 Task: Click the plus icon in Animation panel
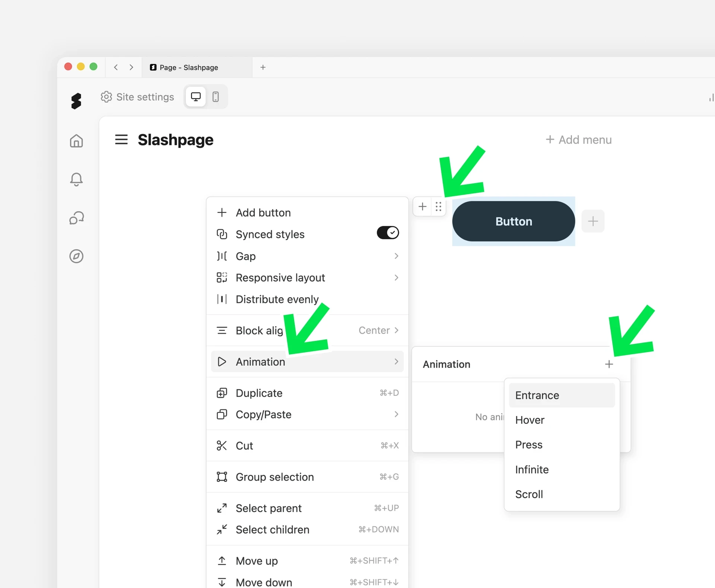[609, 364]
